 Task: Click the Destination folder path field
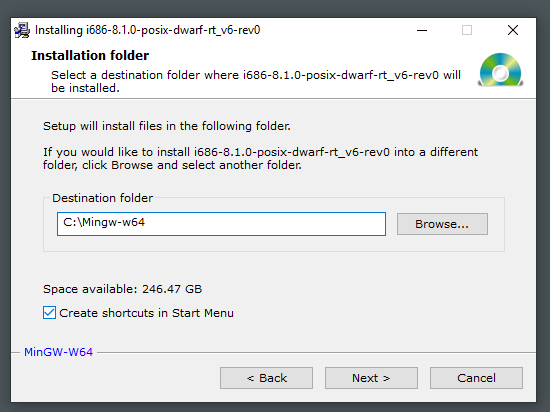[221, 224]
